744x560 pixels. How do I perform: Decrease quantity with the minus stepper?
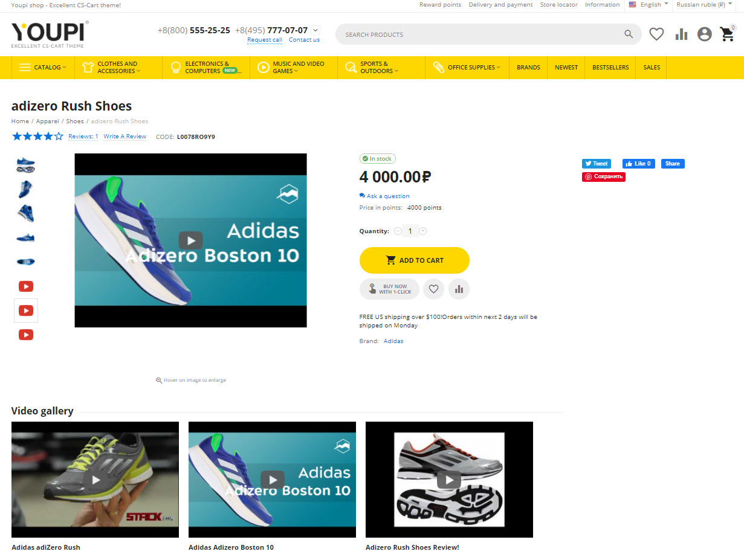(x=398, y=230)
